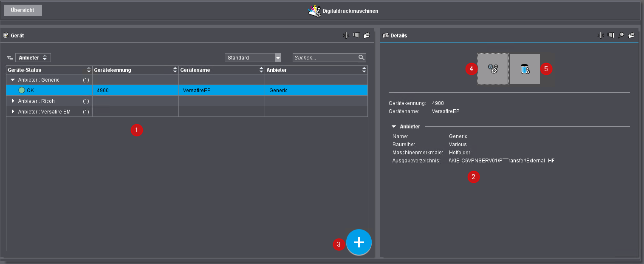644x264 pixels.
Task: Add a new device with the plus button
Action: pos(359,242)
